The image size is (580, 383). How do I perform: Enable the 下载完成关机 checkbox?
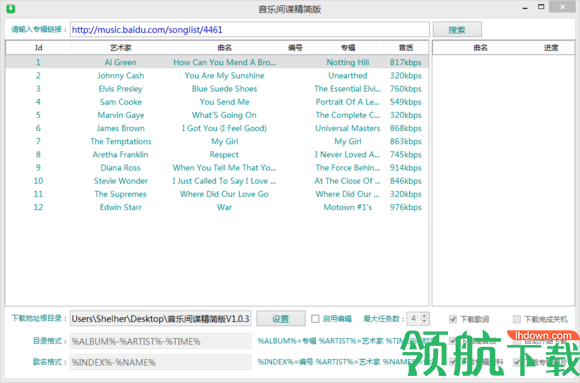(x=517, y=319)
